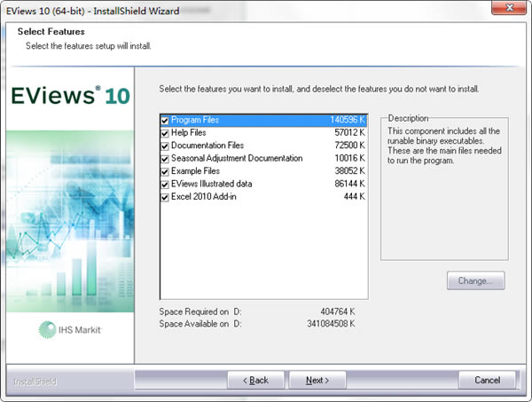The height and width of the screenshot is (402, 532).
Task: Toggle Seasonal Adjustment Documentation checkbox
Action: 165,159
